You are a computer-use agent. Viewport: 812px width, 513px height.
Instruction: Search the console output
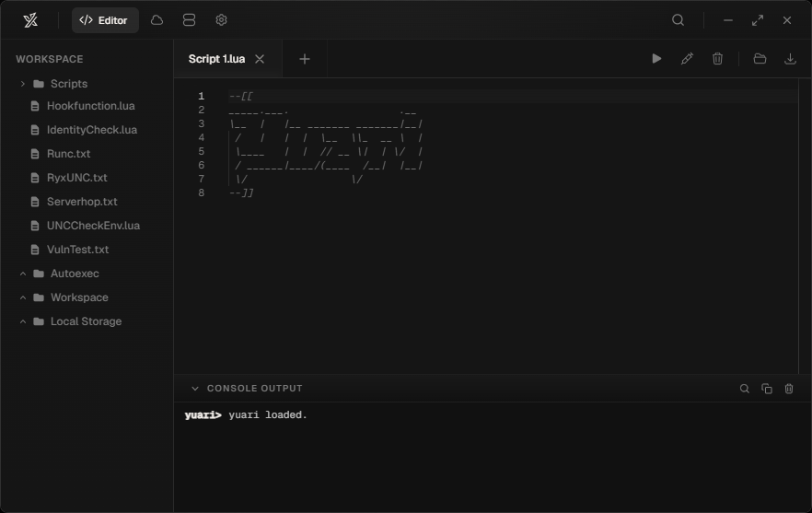coord(745,389)
